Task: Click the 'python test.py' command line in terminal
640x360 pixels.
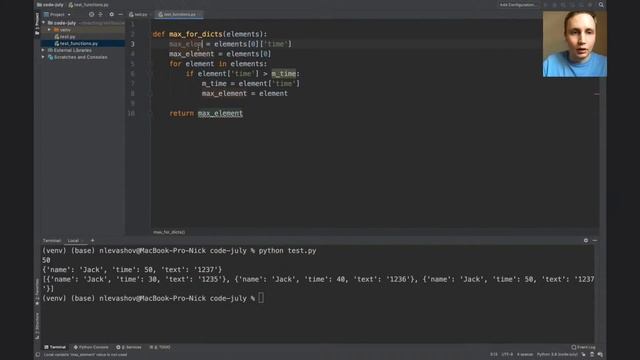Action: tap(179, 251)
